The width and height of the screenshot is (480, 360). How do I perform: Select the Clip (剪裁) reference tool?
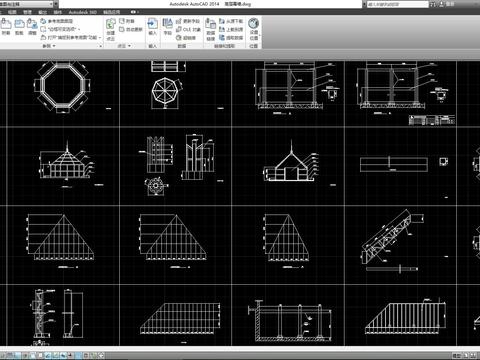tap(19, 27)
